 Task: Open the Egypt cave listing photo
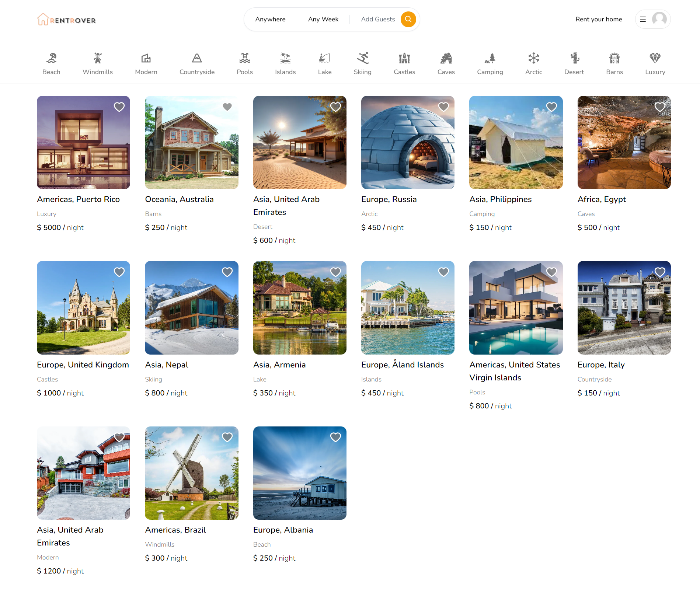(624, 143)
